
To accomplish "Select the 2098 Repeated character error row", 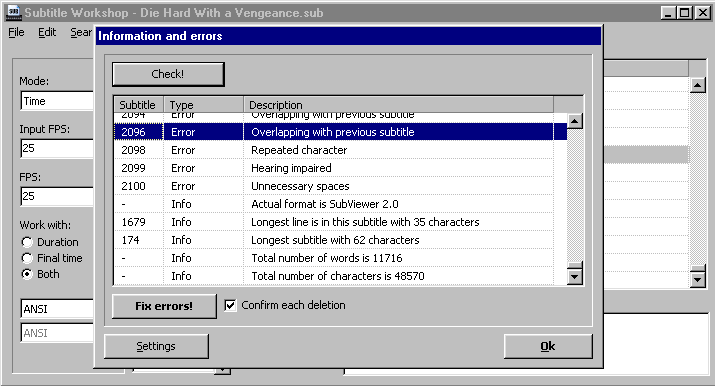I will click(333, 150).
